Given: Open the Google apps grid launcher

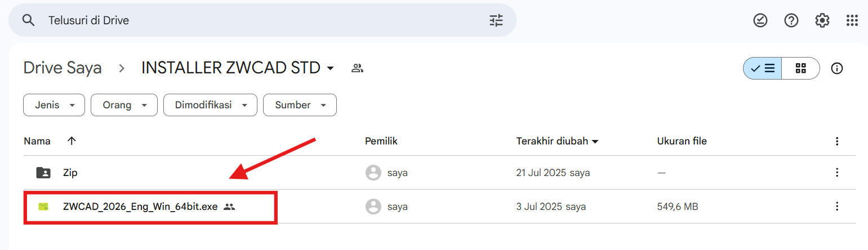Looking at the screenshot, I should tap(852, 21).
